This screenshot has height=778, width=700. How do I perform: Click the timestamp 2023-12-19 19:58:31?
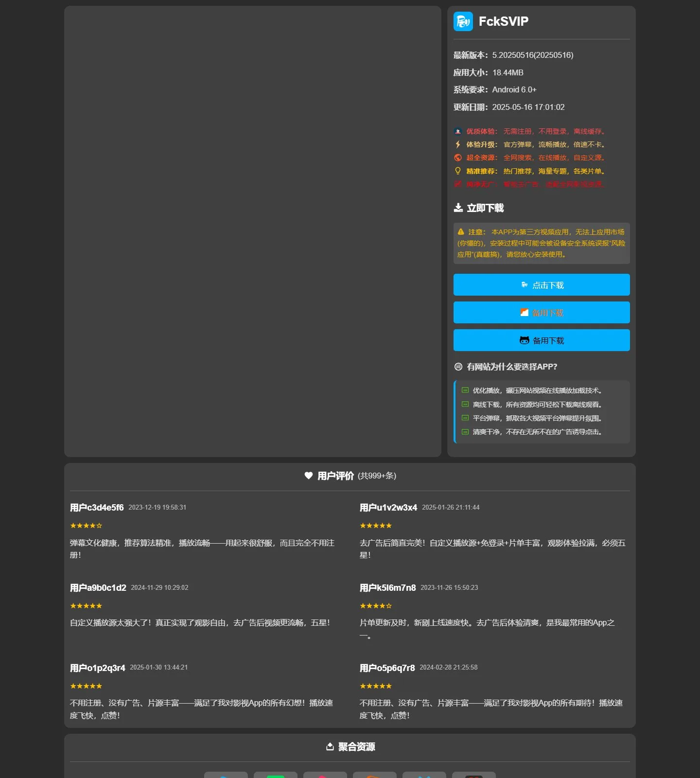(157, 507)
